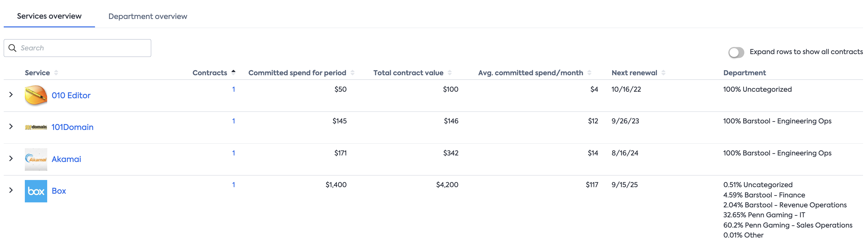Enable Expand rows to show all contracts
The height and width of the screenshot is (240, 868).
(x=736, y=52)
